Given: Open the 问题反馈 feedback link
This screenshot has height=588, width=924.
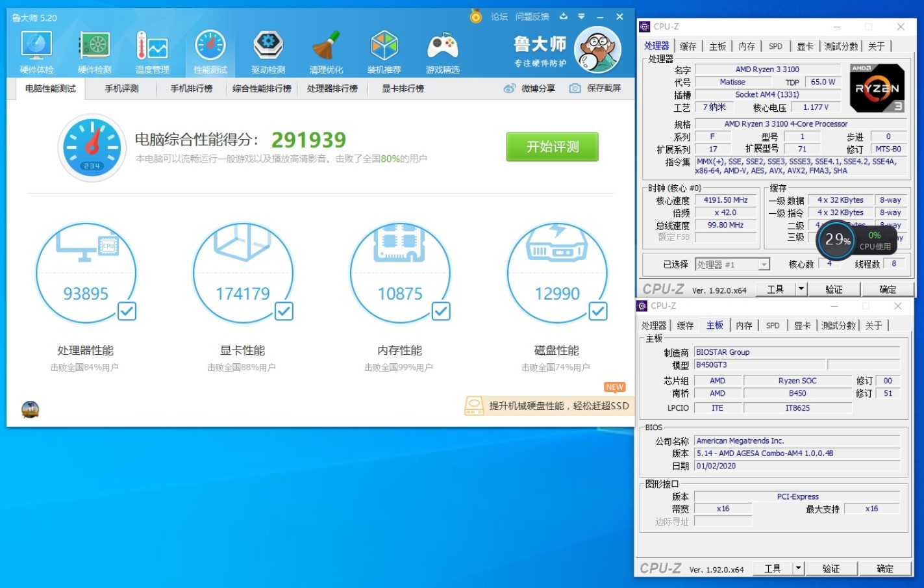Looking at the screenshot, I should tap(532, 16).
